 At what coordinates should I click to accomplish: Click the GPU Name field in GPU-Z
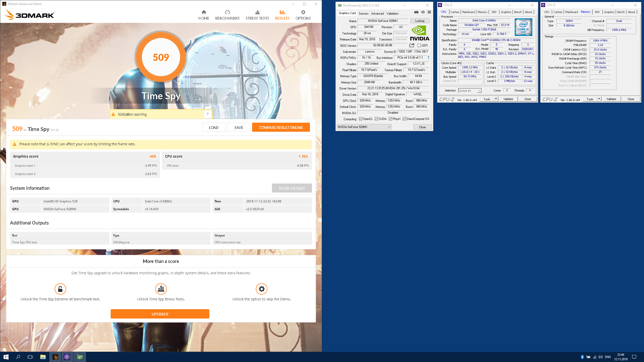tap(383, 21)
